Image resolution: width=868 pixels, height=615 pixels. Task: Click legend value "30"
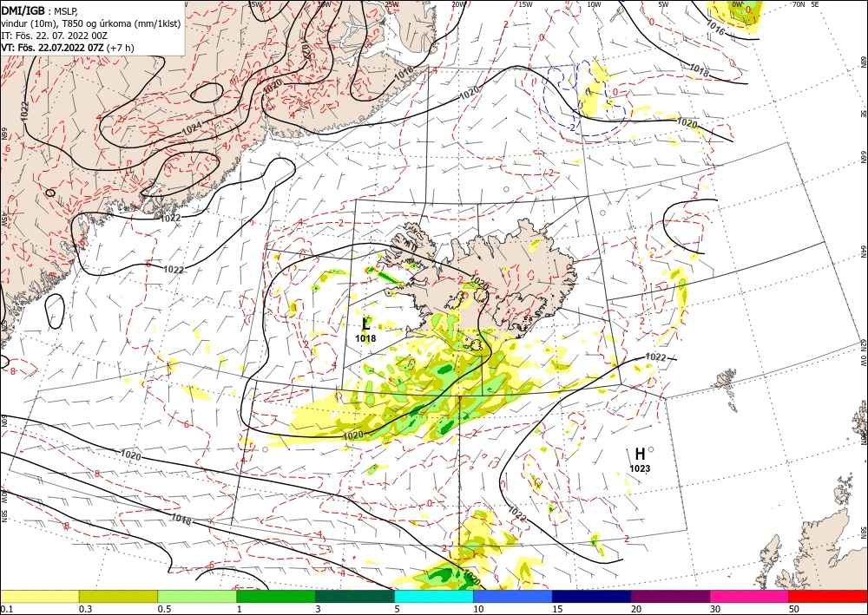(x=715, y=609)
